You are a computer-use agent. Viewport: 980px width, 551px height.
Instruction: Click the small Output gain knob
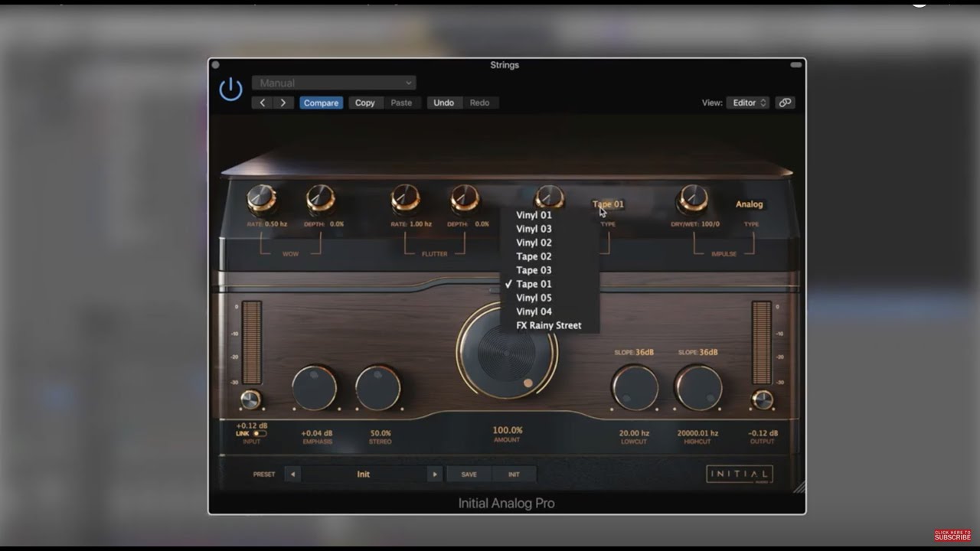tap(762, 399)
